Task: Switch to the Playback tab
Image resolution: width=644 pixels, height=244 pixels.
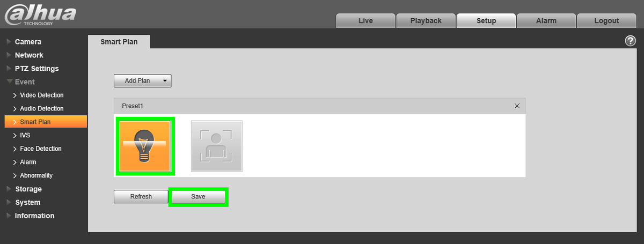Action: click(x=426, y=21)
